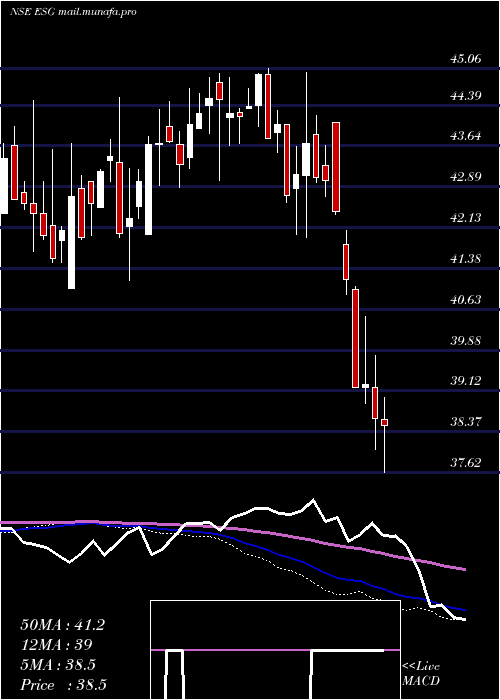Select the 38.37 price axis label
Image resolution: width=500 pixels, height=700 pixels.
[465, 421]
